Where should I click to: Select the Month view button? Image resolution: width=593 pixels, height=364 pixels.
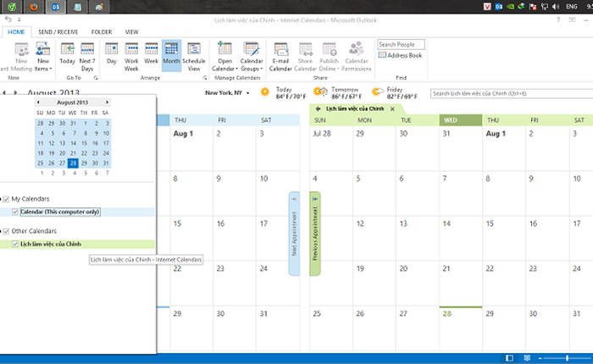171,56
